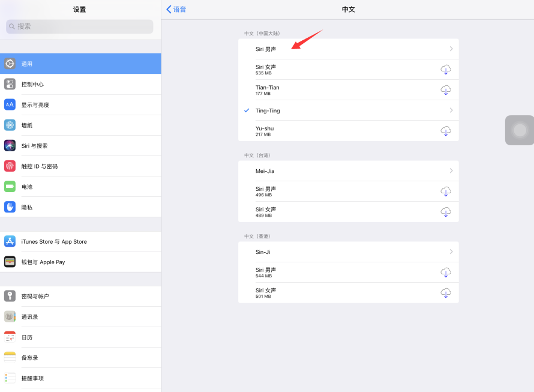
Task: Click the General gear icon
Action: (10, 64)
